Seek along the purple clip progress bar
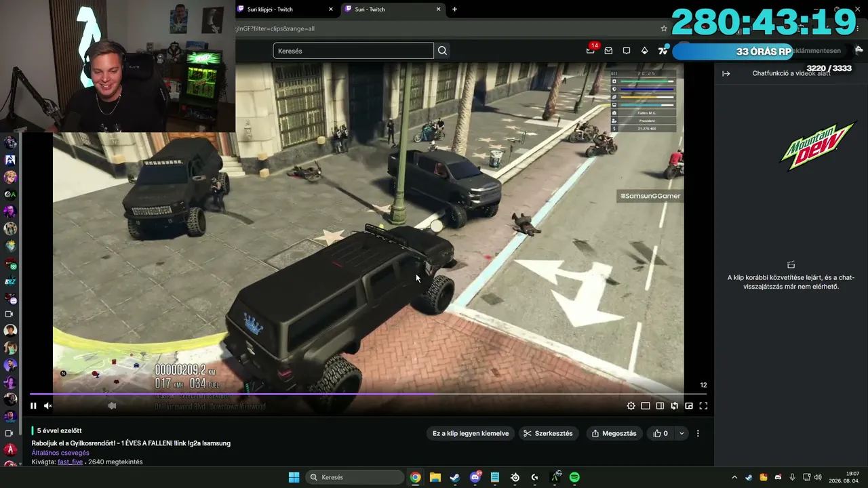 (x=368, y=394)
